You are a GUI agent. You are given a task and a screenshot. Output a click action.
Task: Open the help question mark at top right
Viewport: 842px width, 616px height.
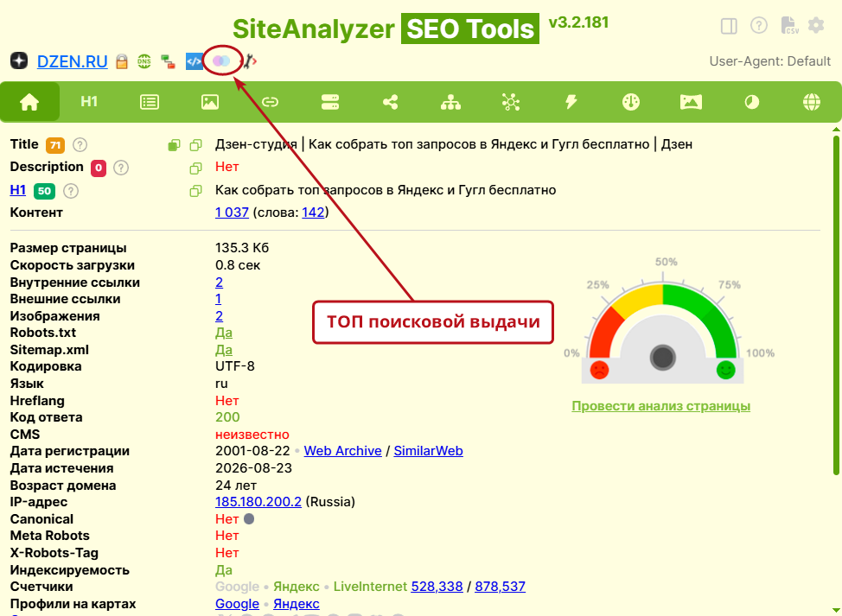[759, 25]
